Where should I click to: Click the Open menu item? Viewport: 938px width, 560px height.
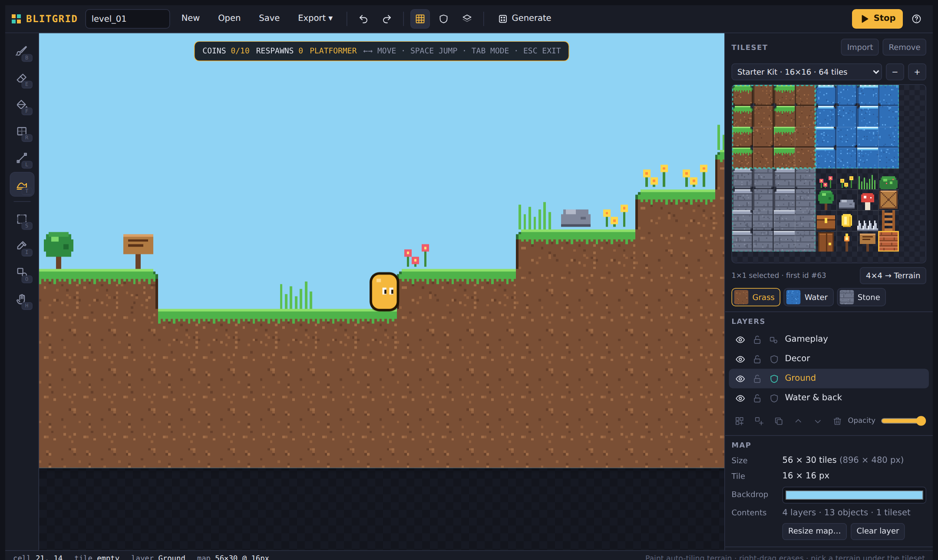pos(229,18)
